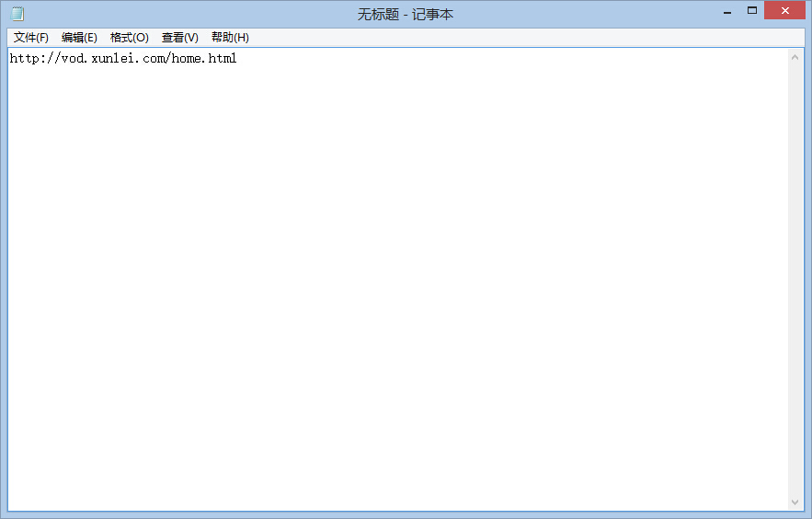
Task: Place cursor on "html" at the URL end
Action: tap(223, 59)
